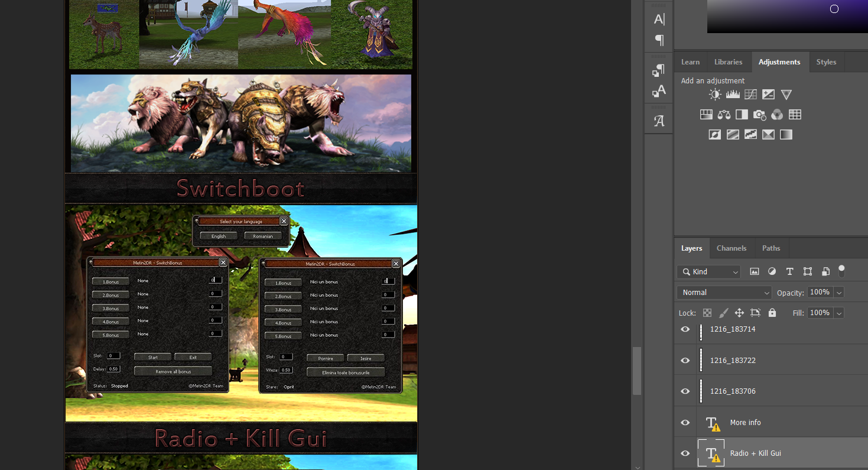Prevent auto-nesting into artboards lock icon

(755, 313)
